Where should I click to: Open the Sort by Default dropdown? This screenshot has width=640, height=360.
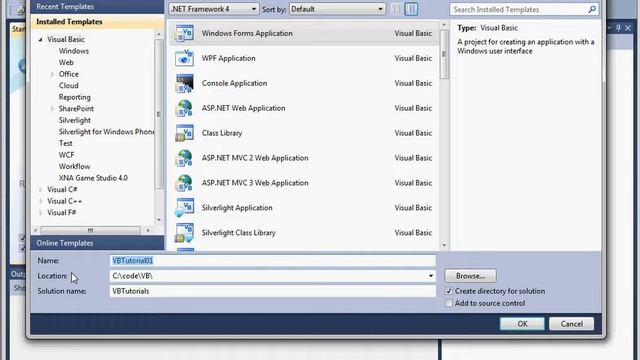337,9
